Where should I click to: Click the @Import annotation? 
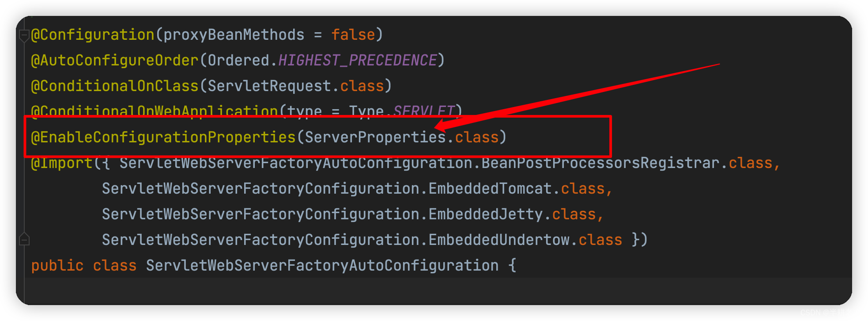tap(62, 163)
